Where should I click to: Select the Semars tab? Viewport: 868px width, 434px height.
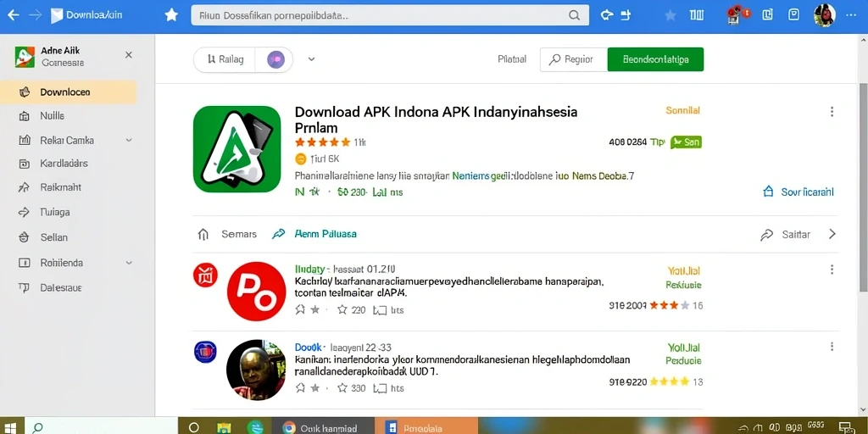click(x=227, y=234)
